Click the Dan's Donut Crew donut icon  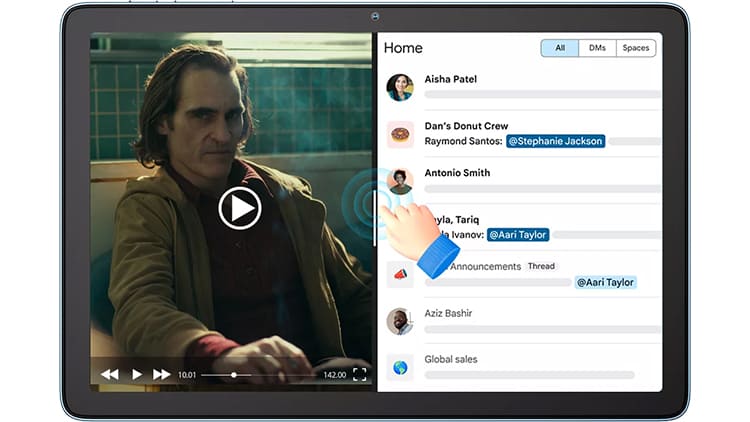pos(400,134)
